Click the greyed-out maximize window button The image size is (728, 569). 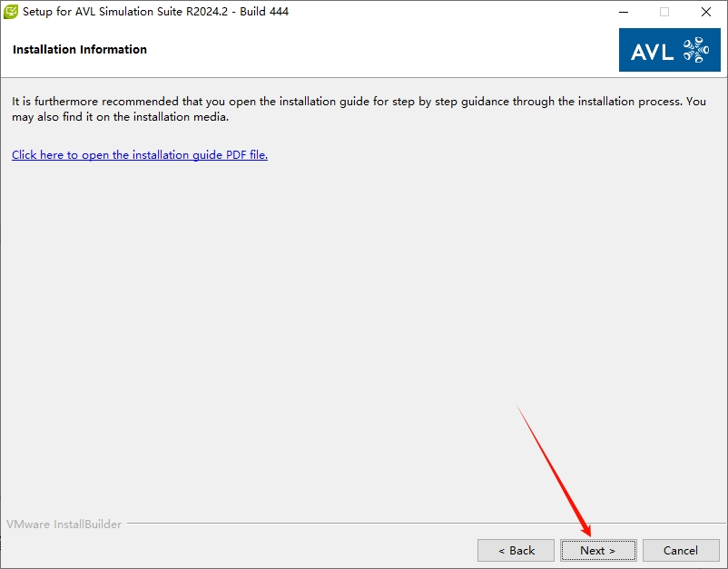(664, 13)
